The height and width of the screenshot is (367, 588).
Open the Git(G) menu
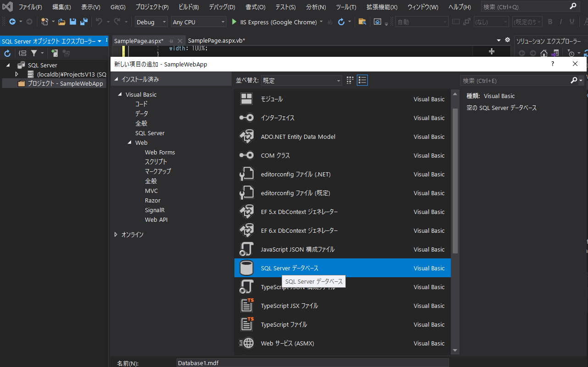pyautogui.click(x=117, y=6)
